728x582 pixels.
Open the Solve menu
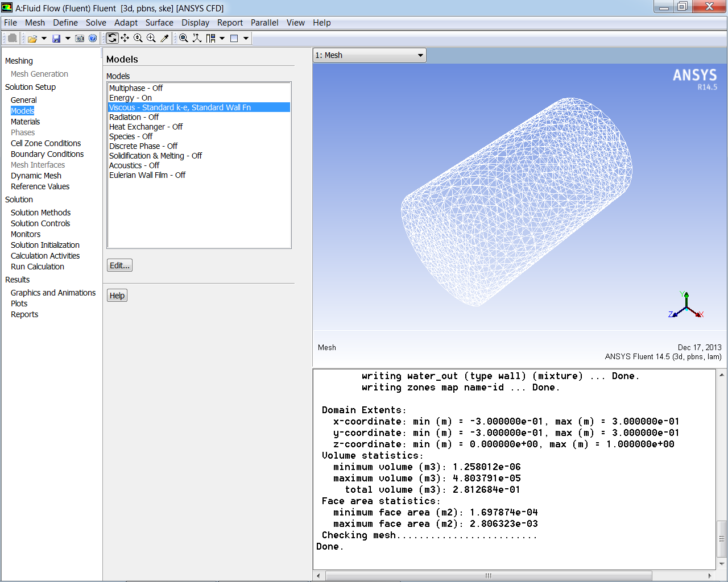point(96,23)
